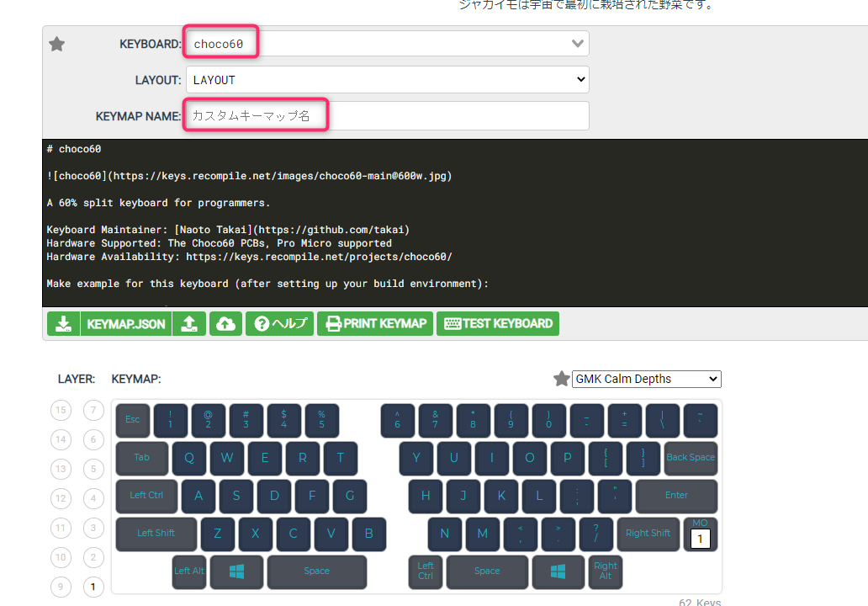Open the GMK Calm Depths colorway dropdown
Viewport: 868px width, 606px height.
pyautogui.click(x=646, y=379)
